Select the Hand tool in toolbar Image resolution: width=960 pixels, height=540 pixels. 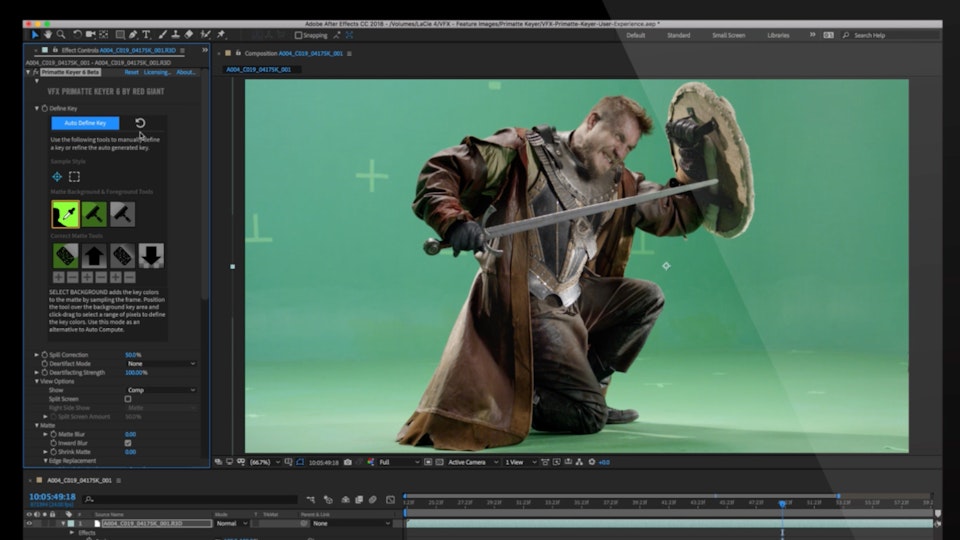[47, 35]
